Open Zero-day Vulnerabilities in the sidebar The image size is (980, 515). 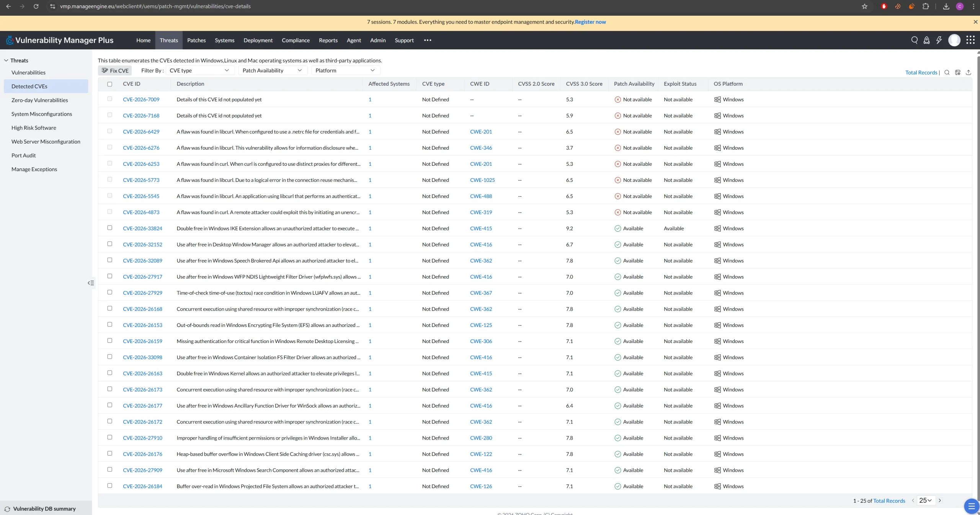click(x=40, y=100)
